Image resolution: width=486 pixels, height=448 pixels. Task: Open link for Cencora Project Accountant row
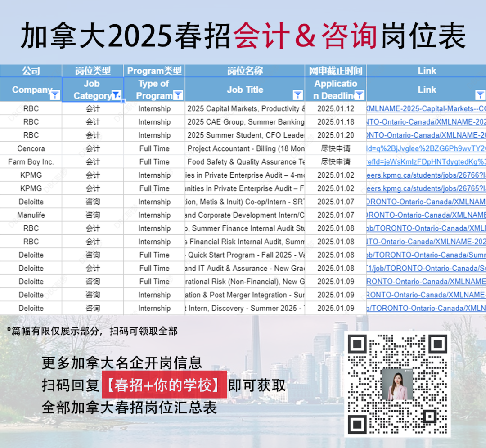[426, 149]
